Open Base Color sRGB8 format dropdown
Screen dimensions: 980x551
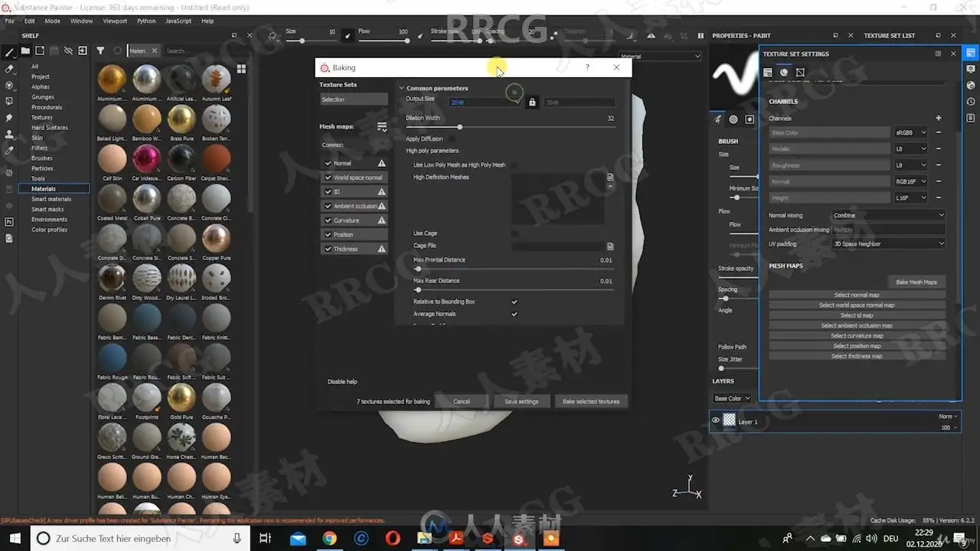[x=911, y=132]
